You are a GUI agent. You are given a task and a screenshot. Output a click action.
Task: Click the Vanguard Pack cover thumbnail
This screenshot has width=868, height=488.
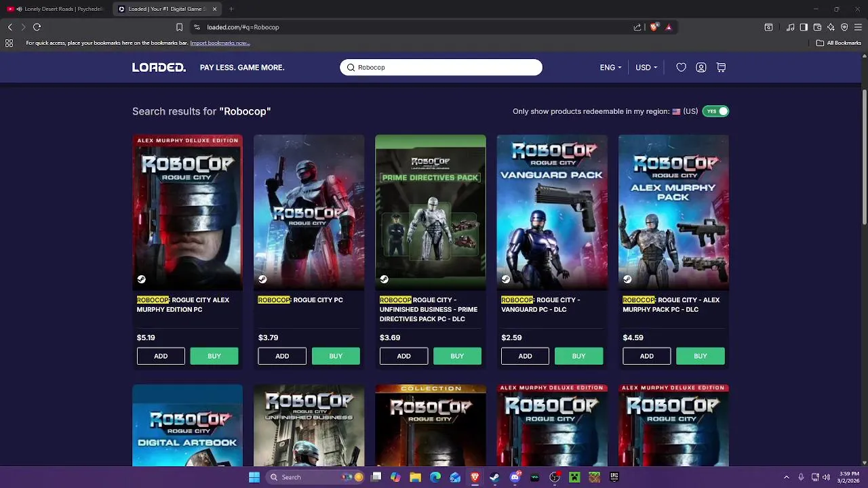click(x=552, y=212)
